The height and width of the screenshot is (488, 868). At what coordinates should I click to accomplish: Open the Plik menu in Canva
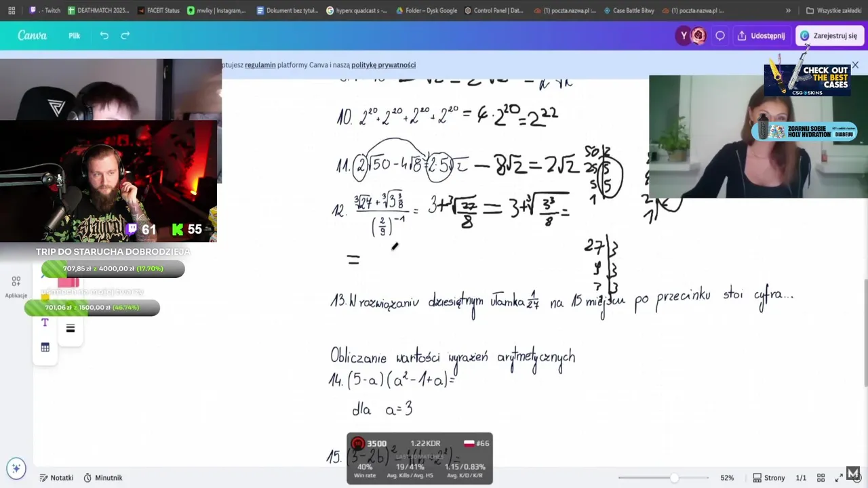pos(75,36)
